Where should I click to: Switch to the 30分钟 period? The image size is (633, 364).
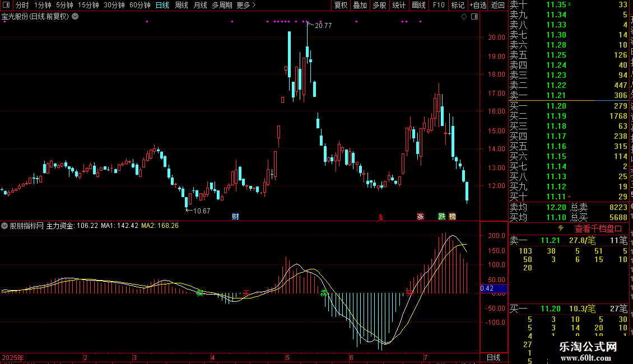click(114, 5)
